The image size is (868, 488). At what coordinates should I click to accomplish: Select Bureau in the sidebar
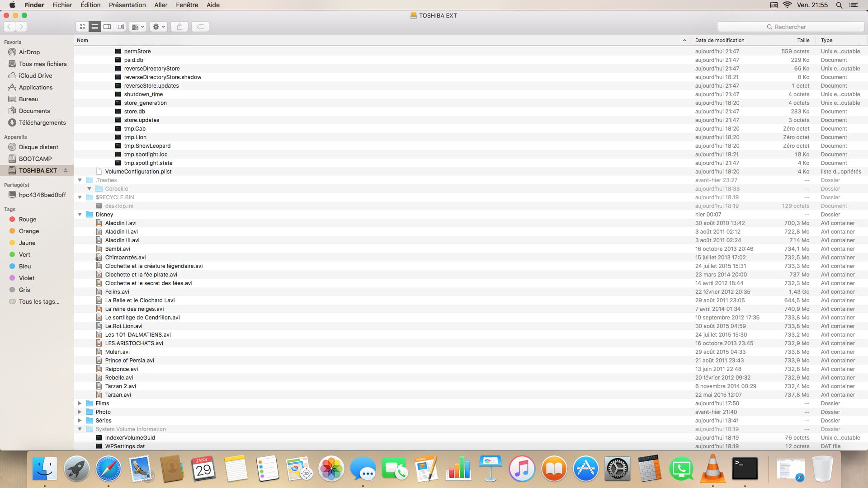point(28,99)
